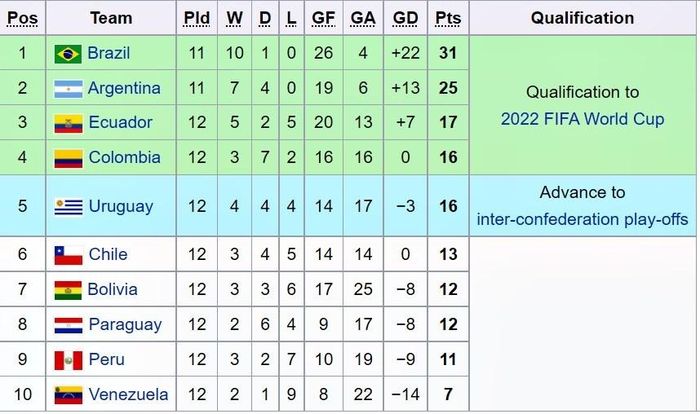The height and width of the screenshot is (414, 700).
Task: Follow the 2022 FIFA World Cup link
Action: (582, 119)
